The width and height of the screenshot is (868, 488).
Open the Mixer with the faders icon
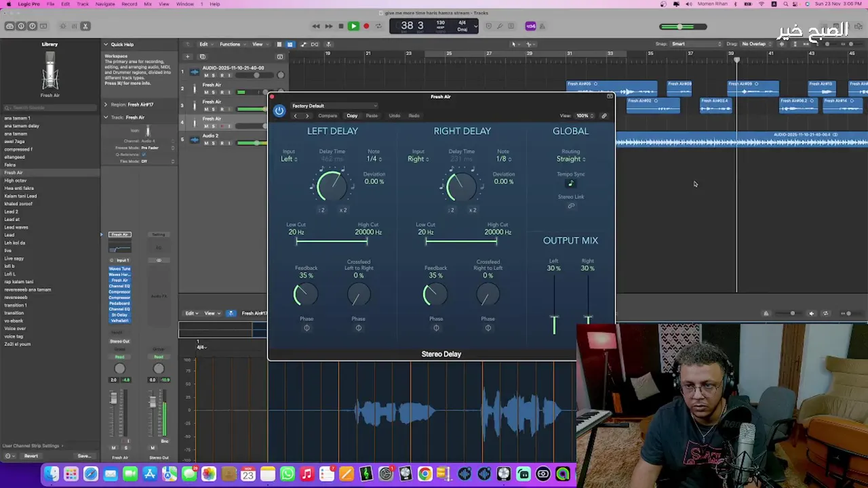tap(74, 26)
